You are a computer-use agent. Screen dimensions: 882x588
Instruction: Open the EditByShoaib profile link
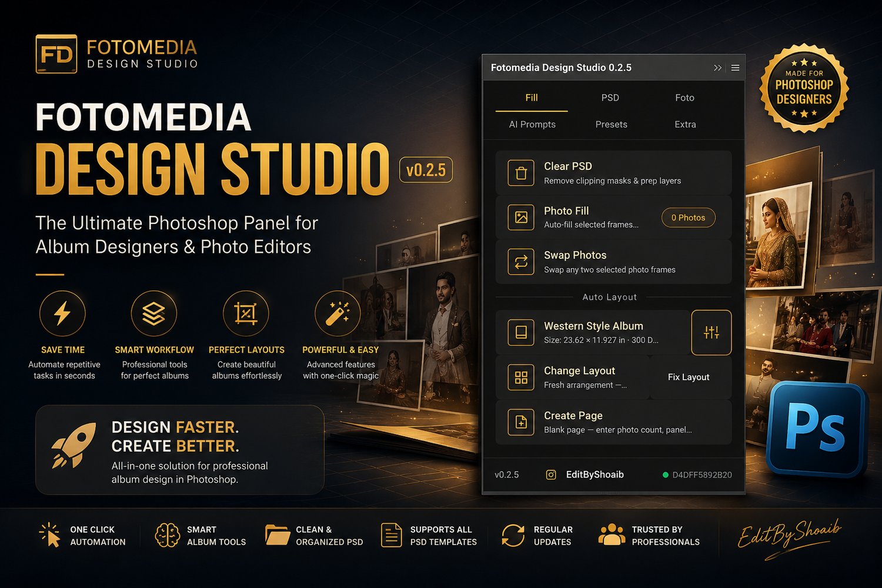(595, 475)
